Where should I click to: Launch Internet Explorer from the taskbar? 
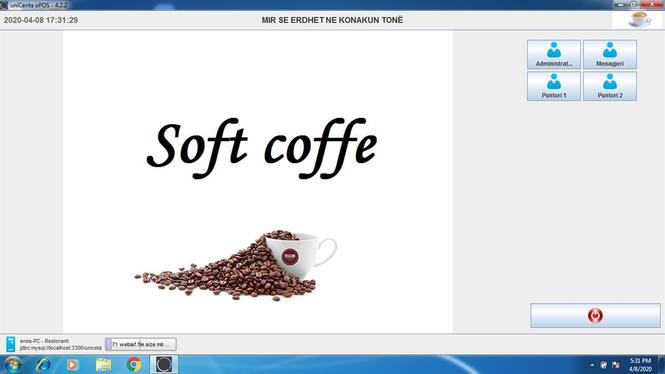pos(43,365)
